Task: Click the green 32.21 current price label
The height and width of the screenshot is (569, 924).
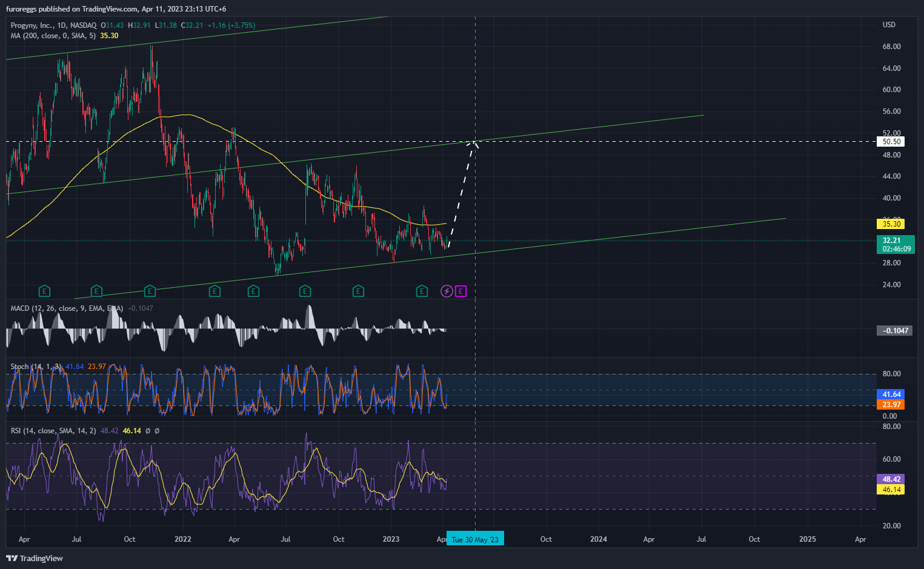Action: click(x=896, y=245)
